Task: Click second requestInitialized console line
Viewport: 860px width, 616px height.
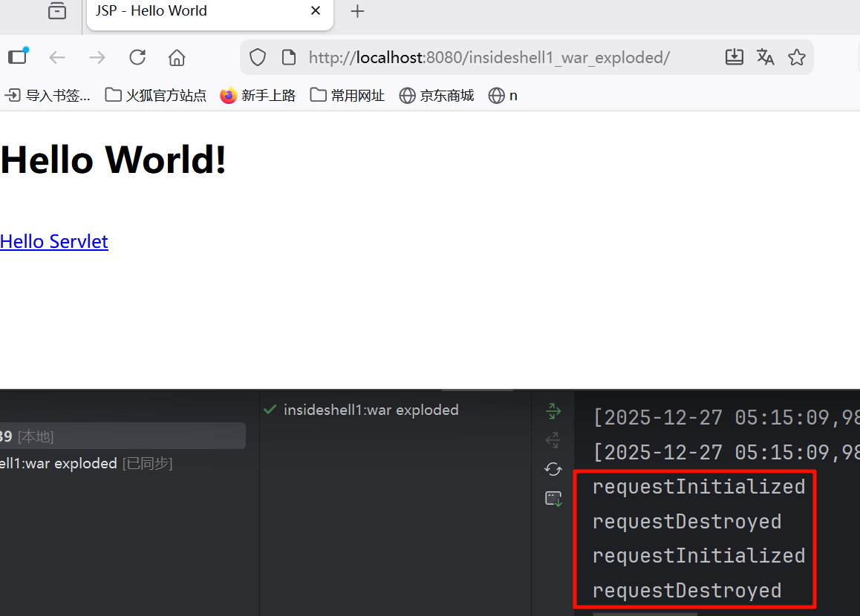Action: point(699,556)
